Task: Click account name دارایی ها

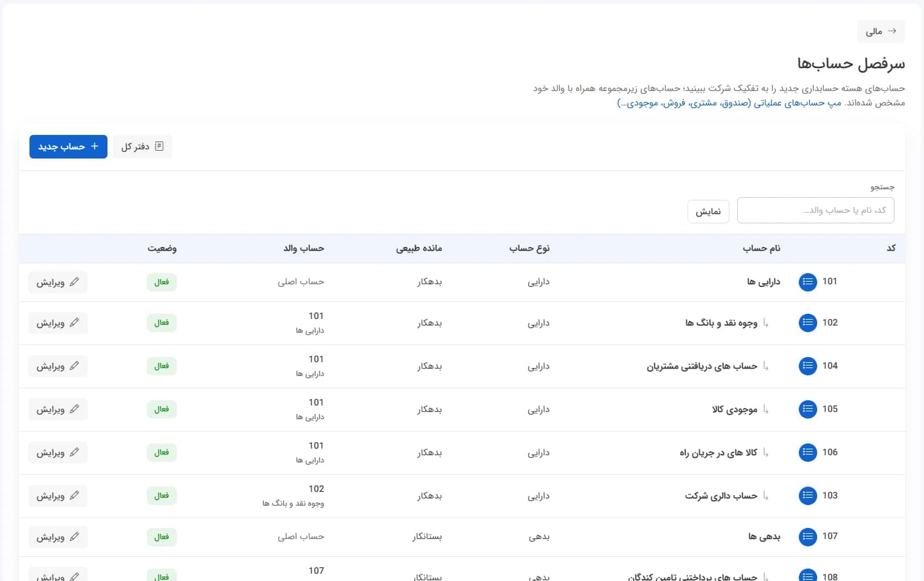Action: tap(763, 282)
